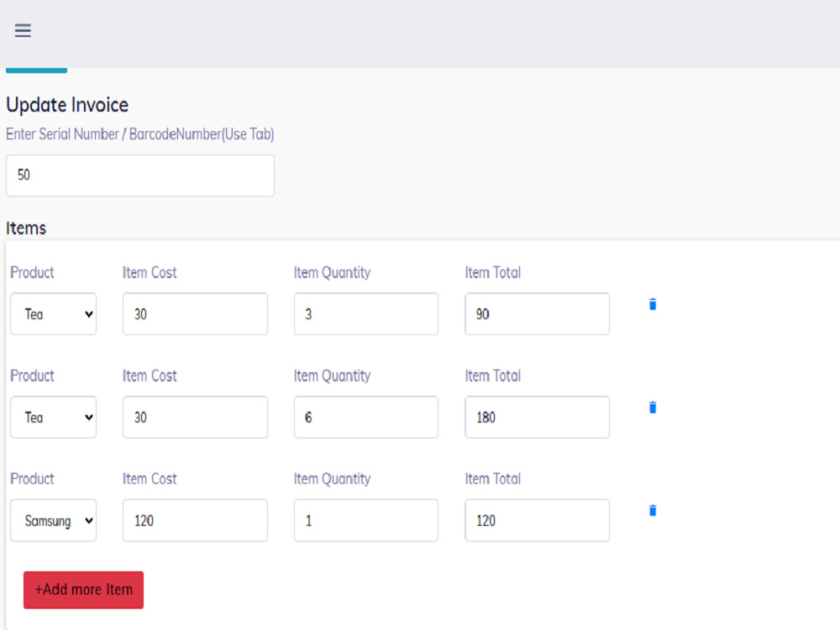Click the Item Total field showing 180
Image resolution: width=840 pixels, height=630 pixels.
(537, 417)
